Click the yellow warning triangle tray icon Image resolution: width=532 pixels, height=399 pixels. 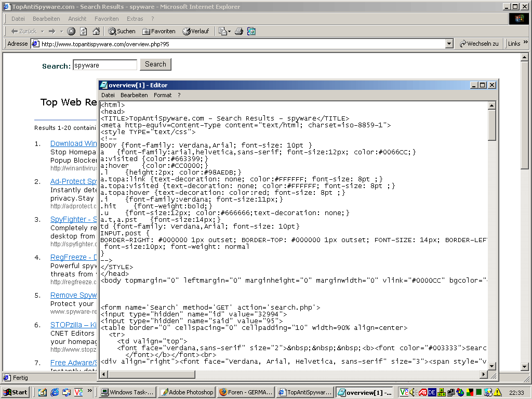pos(497,392)
